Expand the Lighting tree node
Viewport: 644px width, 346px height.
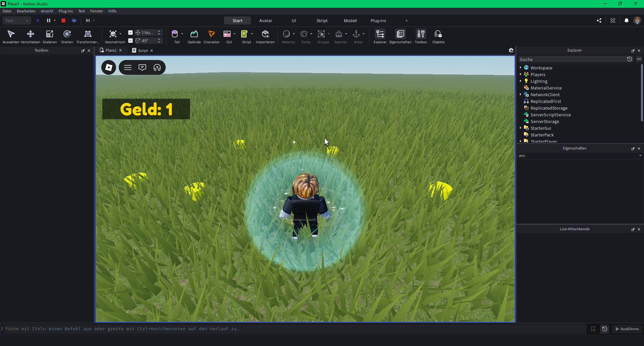tap(521, 81)
